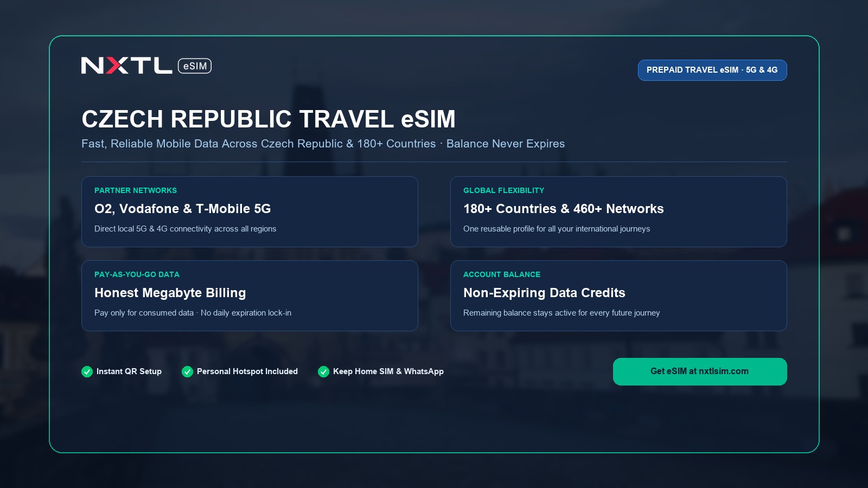Click the Instant QR Setup label
Viewport: 868px width, 488px height.
(x=129, y=371)
